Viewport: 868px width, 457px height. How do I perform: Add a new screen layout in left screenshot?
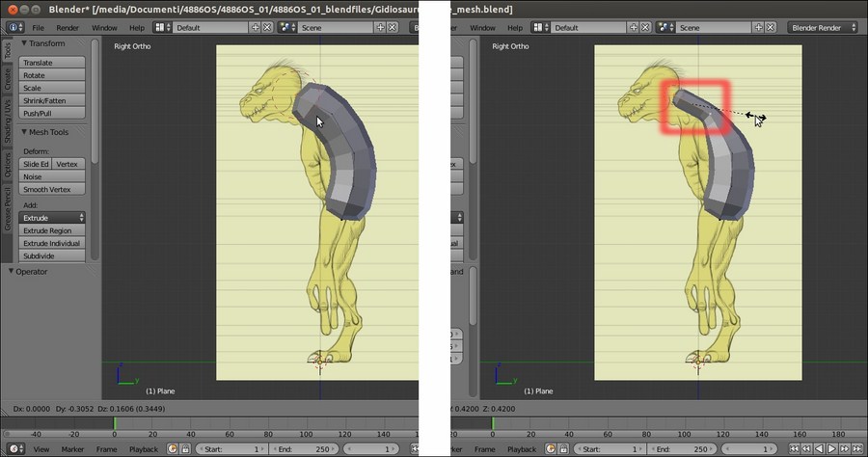coord(256,27)
